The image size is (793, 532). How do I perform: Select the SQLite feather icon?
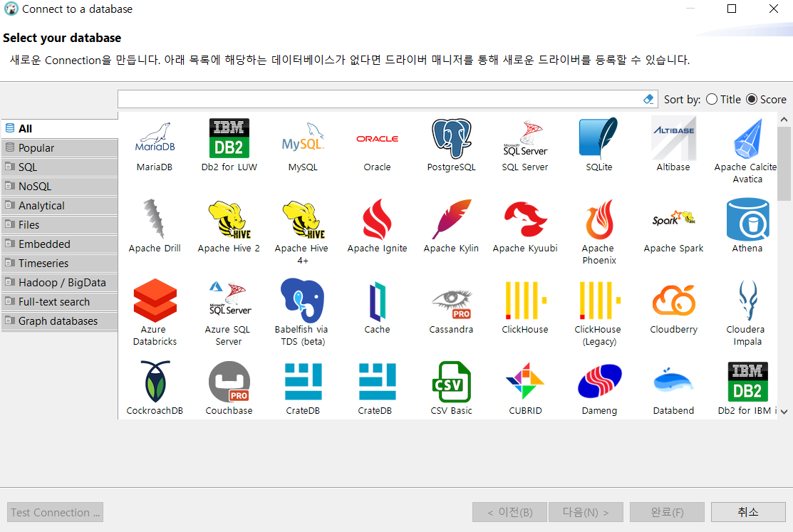tap(598, 138)
